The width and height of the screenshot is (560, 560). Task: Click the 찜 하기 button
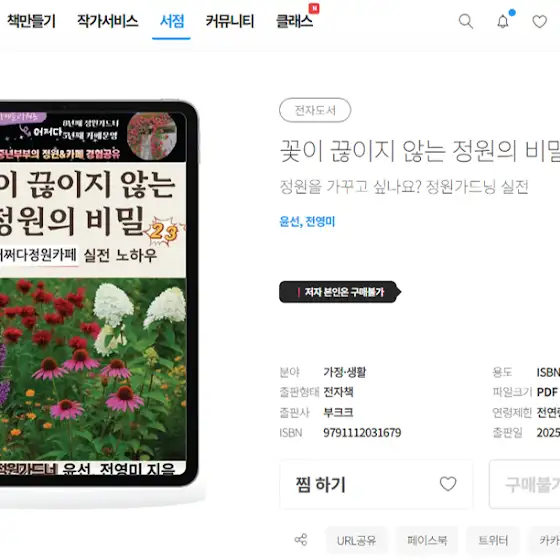tap(376, 484)
